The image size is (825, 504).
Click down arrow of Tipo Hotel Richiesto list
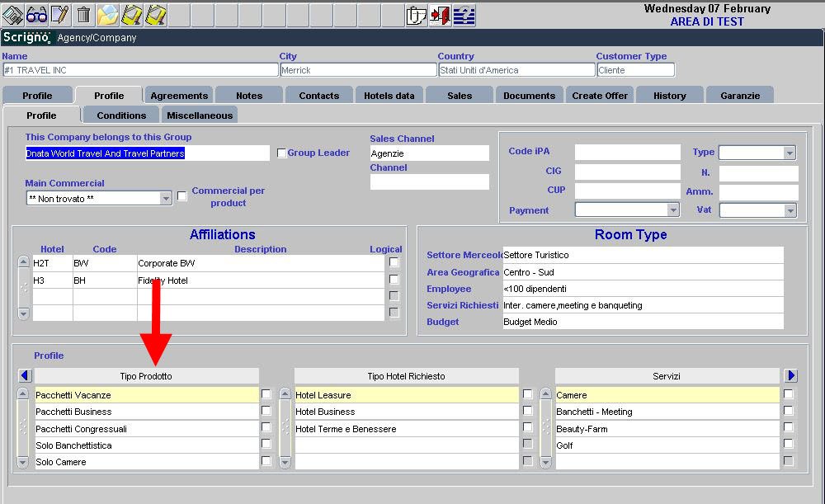pos(285,463)
